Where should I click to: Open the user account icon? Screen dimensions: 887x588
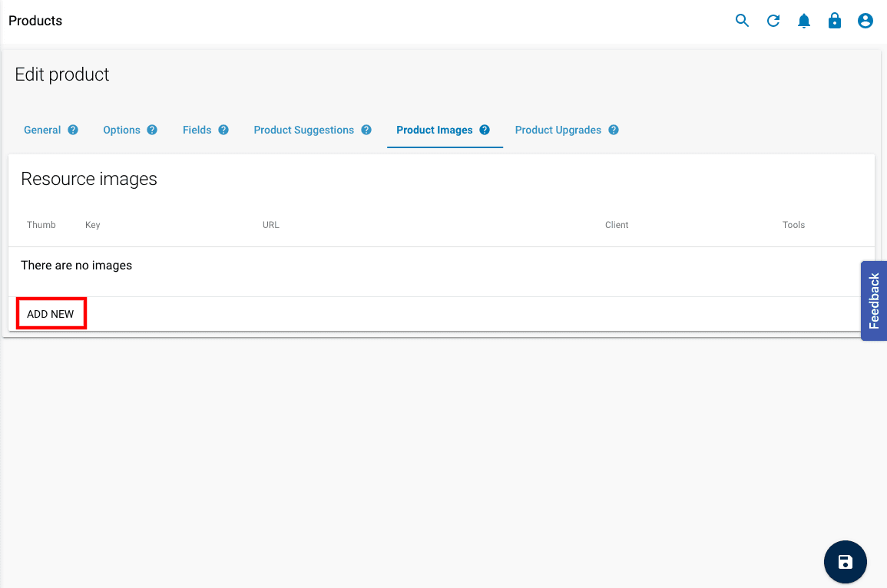coord(865,21)
